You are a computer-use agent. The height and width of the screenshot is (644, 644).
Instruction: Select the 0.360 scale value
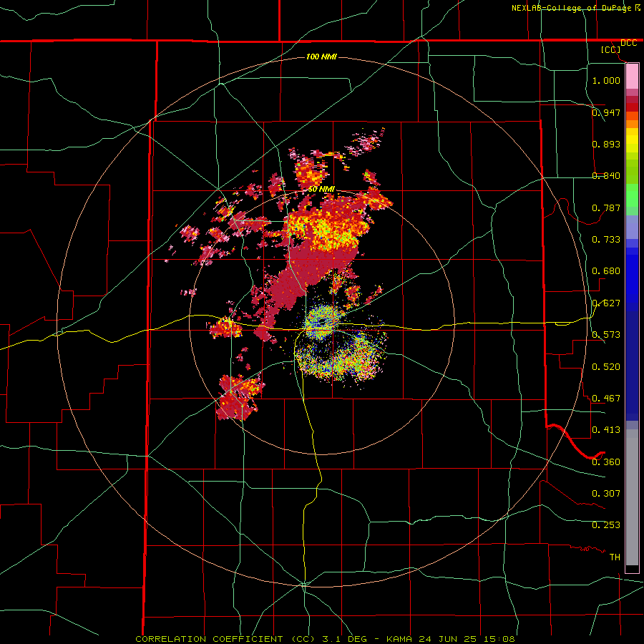tap(606, 462)
